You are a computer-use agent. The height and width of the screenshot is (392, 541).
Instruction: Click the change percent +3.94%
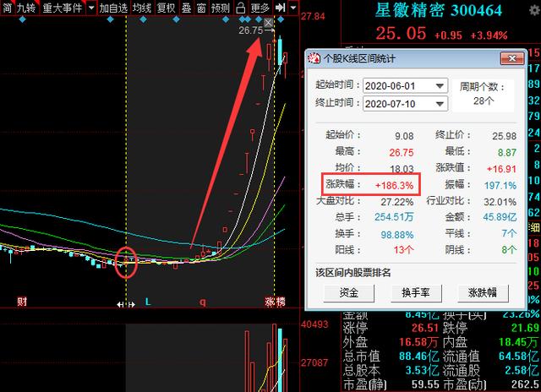(489, 35)
